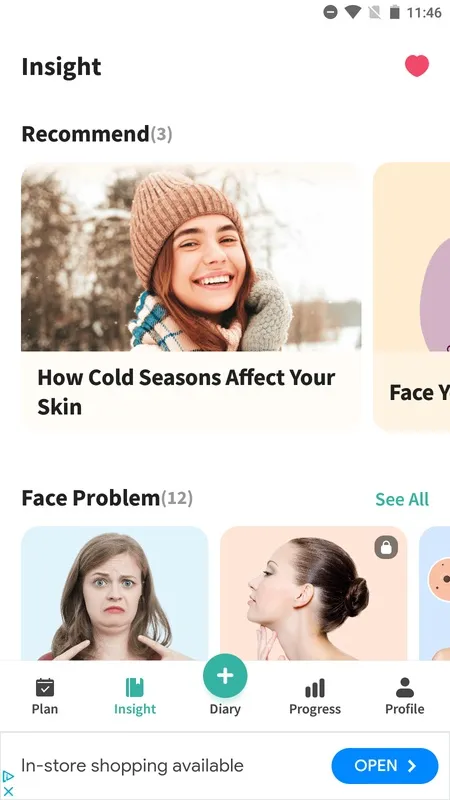Open How Cold Seasons Affect Your Skin article

(x=191, y=297)
